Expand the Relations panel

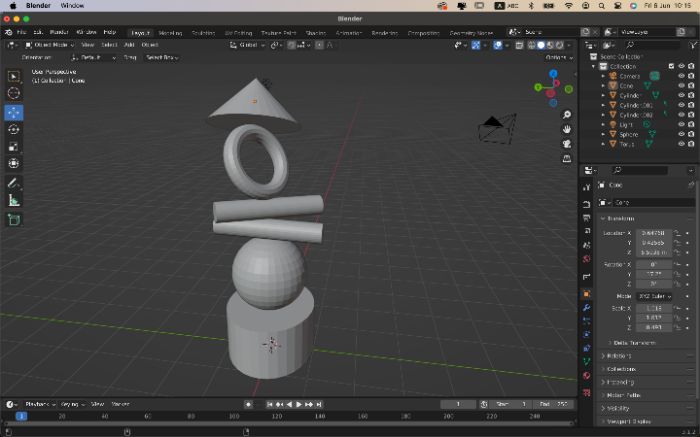click(x=618, y=356)
